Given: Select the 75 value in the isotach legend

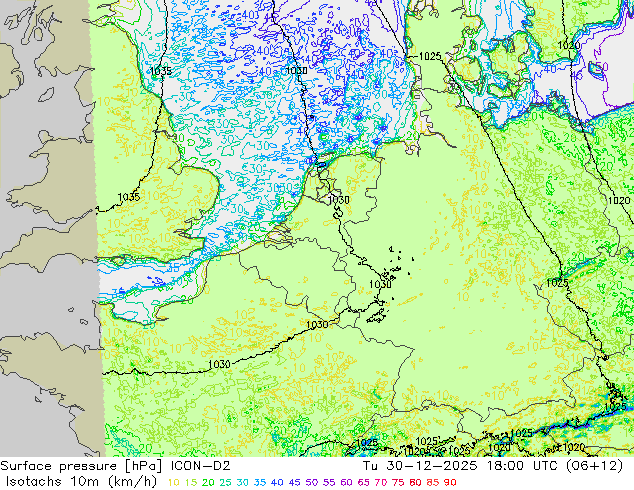Looking at the screenshot, I should click(x=398, y=482).
